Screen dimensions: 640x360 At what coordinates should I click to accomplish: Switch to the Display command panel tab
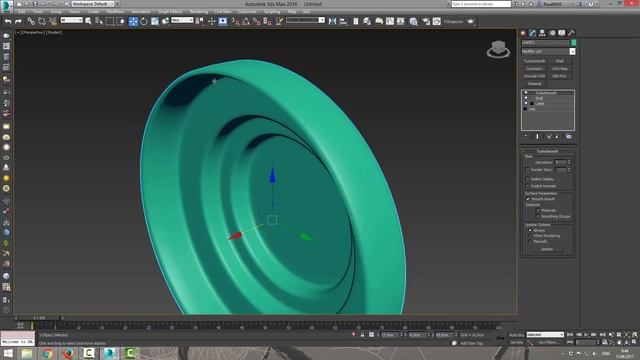(x=562, y=33)
